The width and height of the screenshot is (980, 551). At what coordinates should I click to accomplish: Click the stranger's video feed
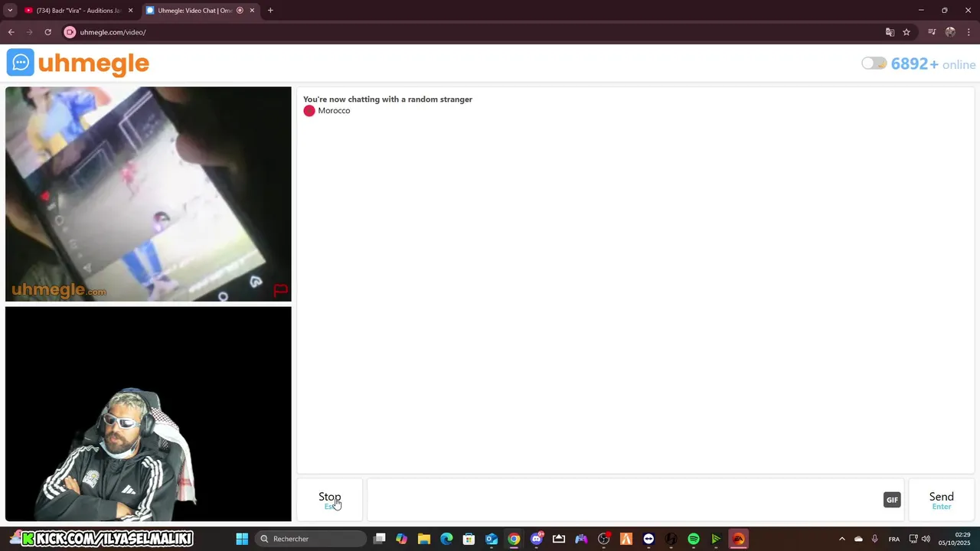coord(149,194)
